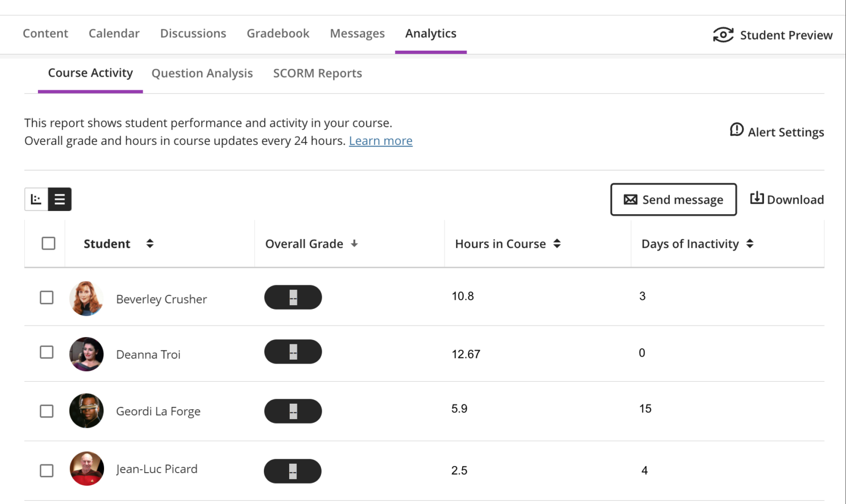846x504 pixels.
Task: Select the list view icon
Action: click(x=59, y=199)
